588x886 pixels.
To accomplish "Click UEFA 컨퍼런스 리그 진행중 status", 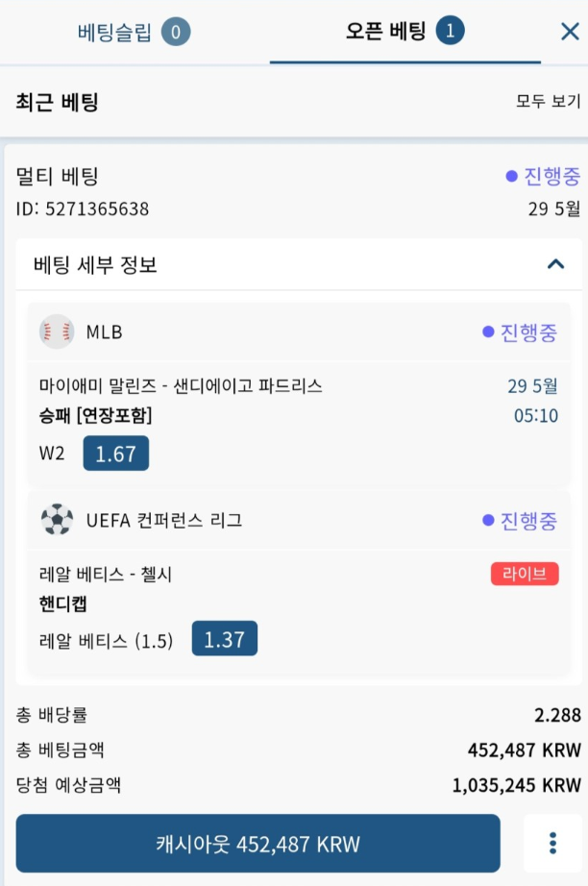I will coord(520,520).
